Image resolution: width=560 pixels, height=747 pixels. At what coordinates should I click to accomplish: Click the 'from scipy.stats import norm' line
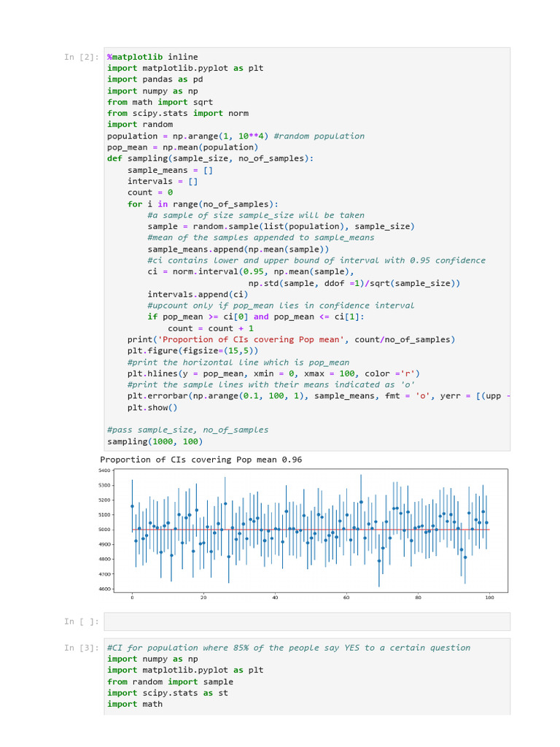tap(178, 113)
